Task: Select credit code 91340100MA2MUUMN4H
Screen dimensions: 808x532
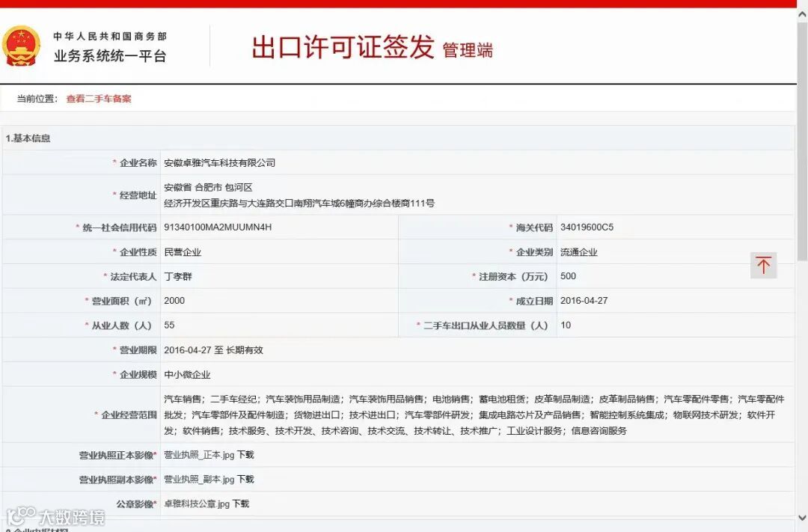Action: (218, 227)
